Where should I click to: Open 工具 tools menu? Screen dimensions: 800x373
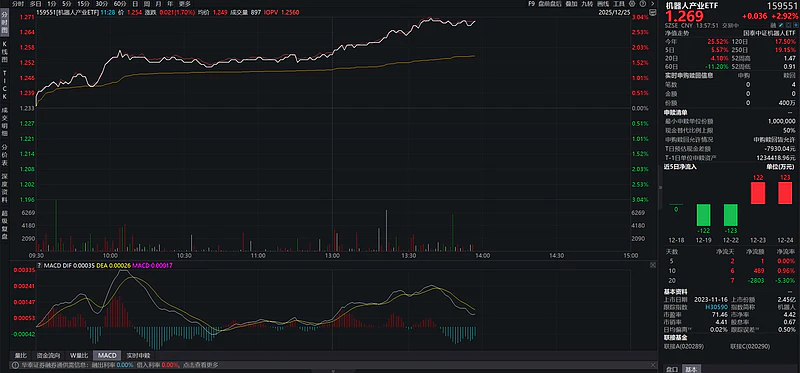point(618,4)
